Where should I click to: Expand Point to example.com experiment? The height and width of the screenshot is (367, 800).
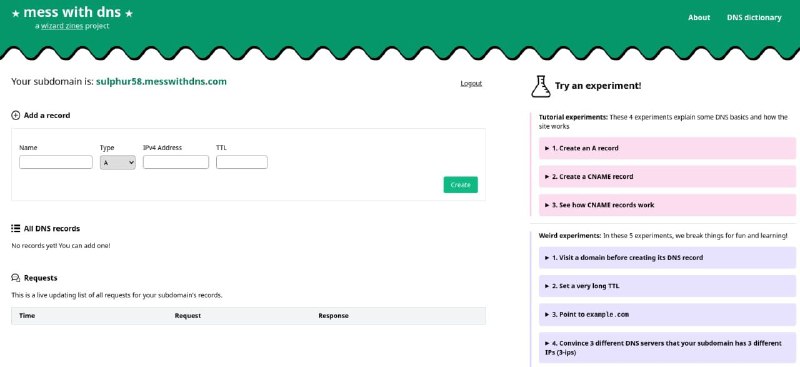tap(667, 314)
